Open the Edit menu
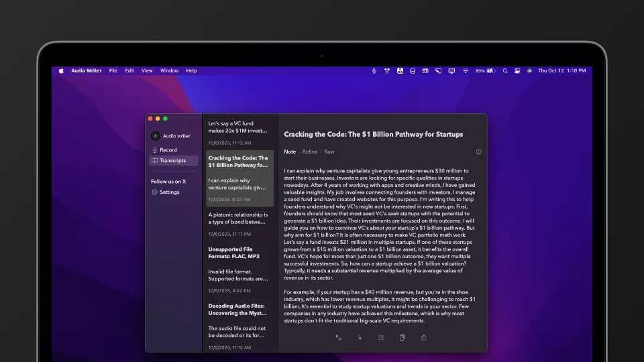Viewport: 644px width, 362px height. pyautogui.click(x=129, y=70)
